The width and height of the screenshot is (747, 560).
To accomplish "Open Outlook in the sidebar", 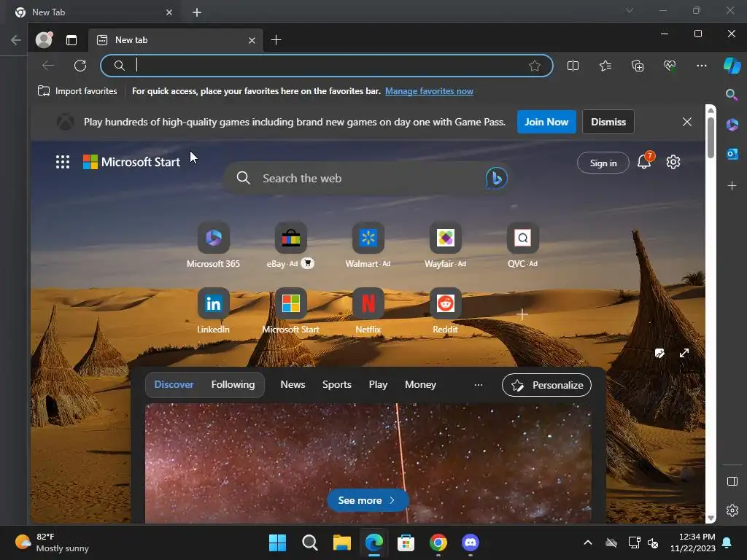I will (732, 154).
